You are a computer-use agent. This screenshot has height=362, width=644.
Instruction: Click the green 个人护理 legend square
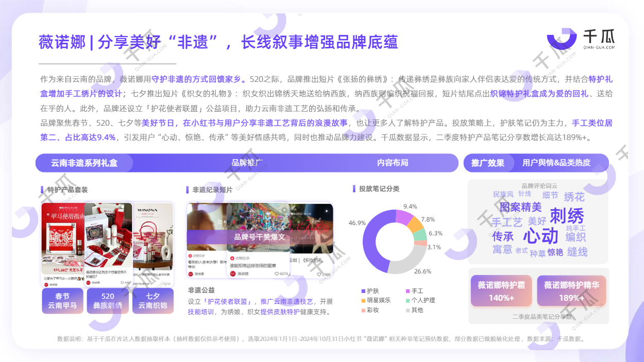coord(408,301)
